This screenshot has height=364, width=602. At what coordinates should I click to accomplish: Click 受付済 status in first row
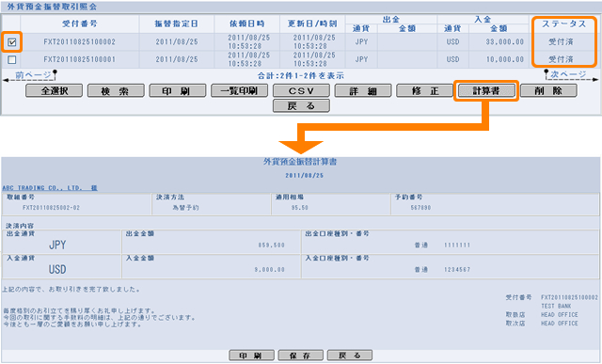(x=561, y=41)
